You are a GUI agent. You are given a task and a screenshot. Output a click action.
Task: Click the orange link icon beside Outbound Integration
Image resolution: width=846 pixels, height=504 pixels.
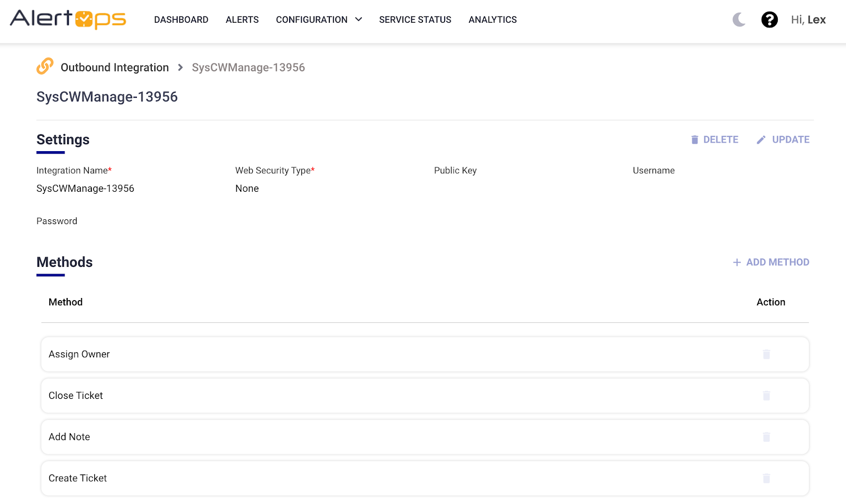[x=45, y=67]
